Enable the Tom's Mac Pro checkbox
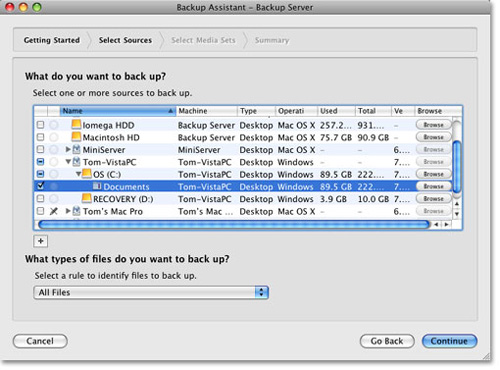 [x=40, y=211]
